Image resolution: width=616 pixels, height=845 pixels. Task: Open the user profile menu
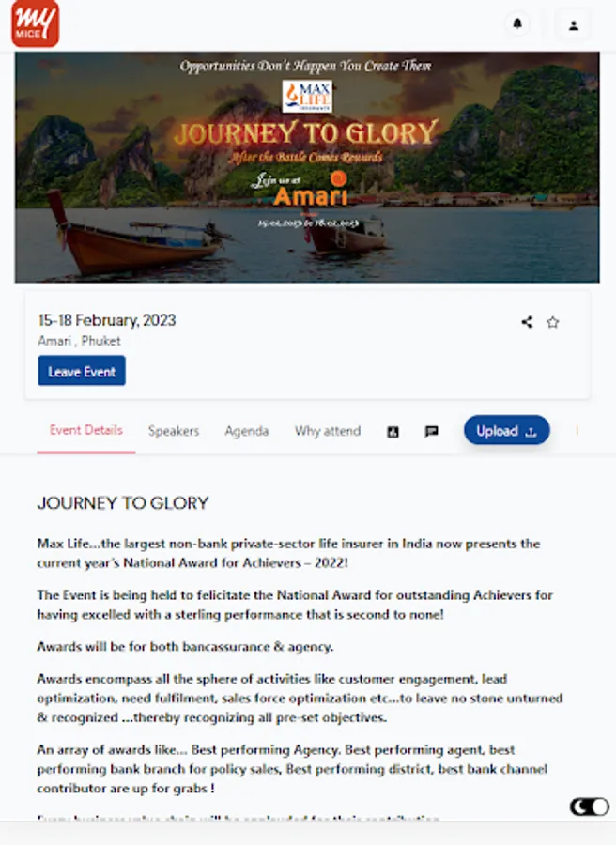click(x=573, y=25)
